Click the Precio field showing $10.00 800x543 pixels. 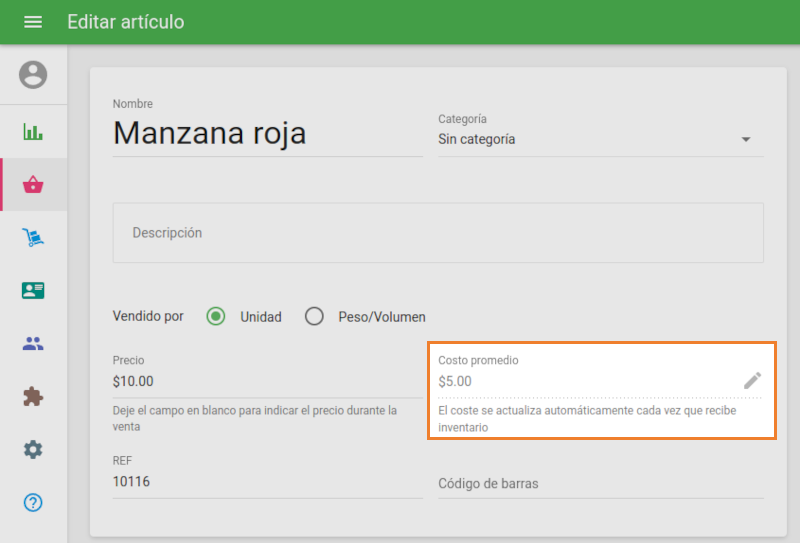click(266, 381)
